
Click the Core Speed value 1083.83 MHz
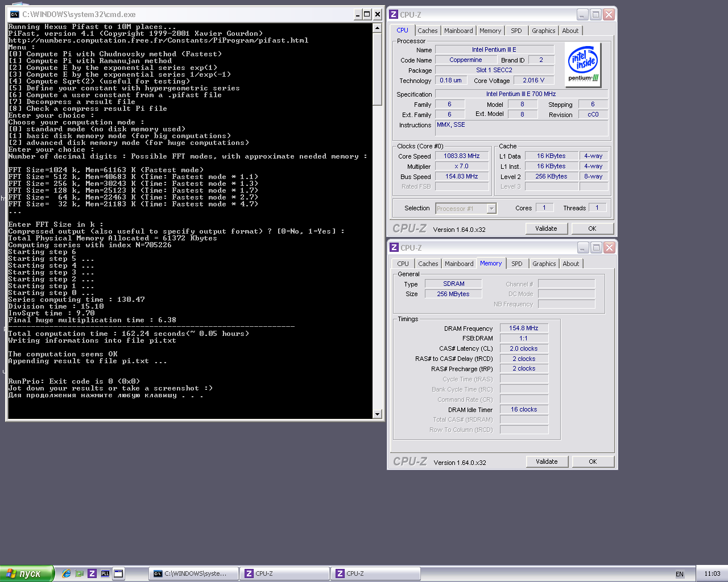tap(462, 156)
